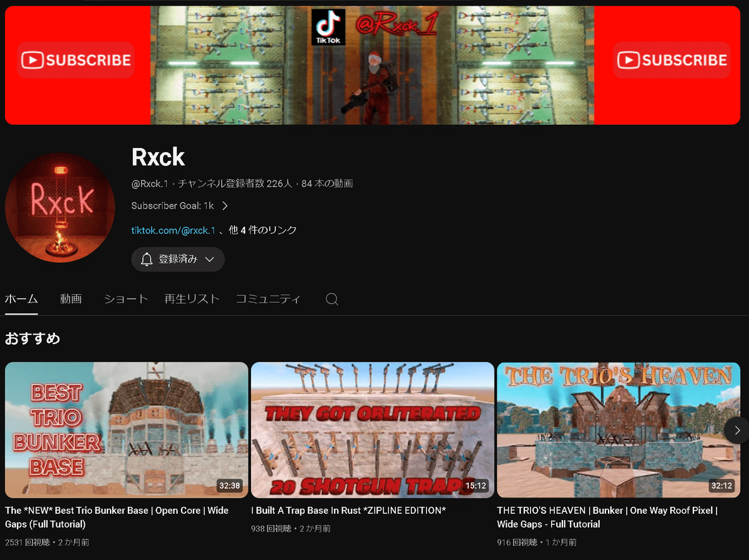The image size is (749, 560).
Task: Open the Subscriber Goal 1k details arrow
Action: [x=224, y=205]
